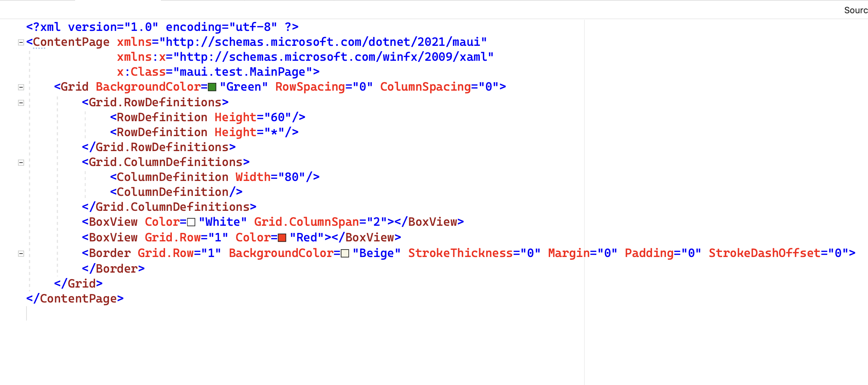Collapse the Grid element node
The image size is (868, 385).
pos(21,87)
